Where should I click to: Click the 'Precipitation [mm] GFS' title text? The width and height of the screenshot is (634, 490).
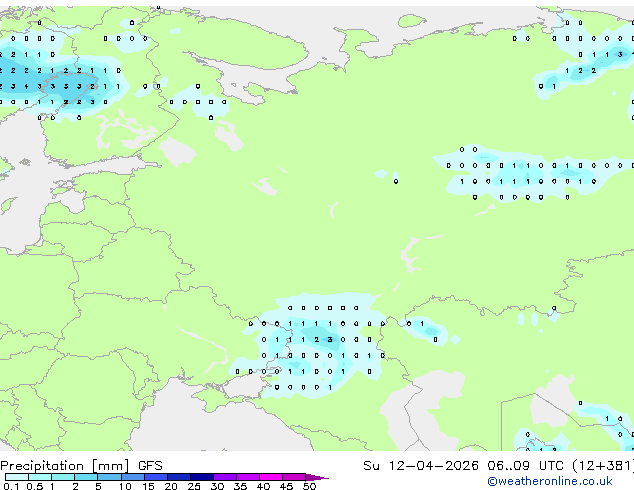(x=81, y=466)
